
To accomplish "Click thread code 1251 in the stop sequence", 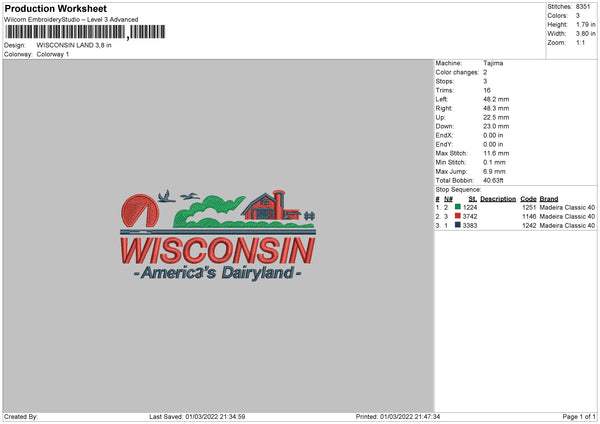I will tap(529, 207).
